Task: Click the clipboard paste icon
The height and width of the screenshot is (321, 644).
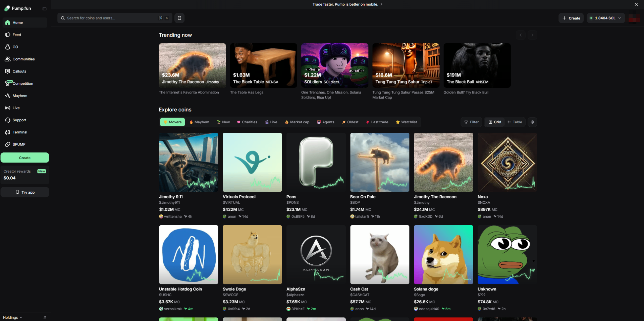Action: (179, 18)
